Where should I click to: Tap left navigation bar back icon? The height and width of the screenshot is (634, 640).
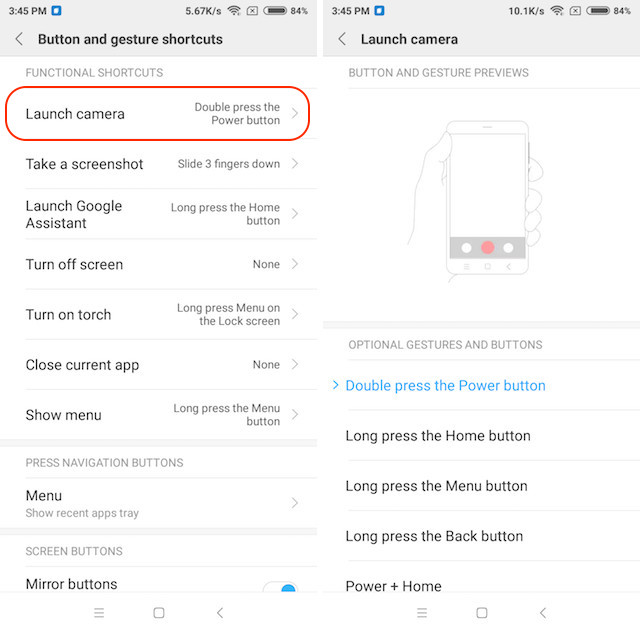tap(220, 612)
